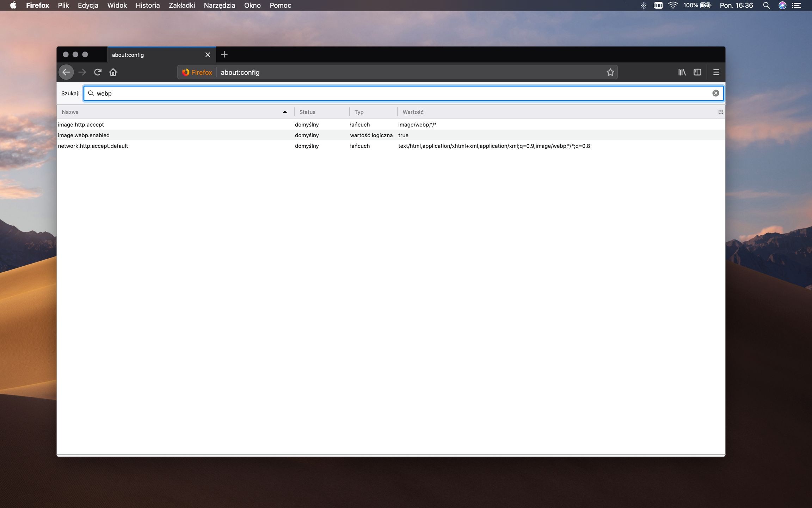Open the hamburger application menu
This screenshot has height=508, width=812.
[x=716, y=72]
